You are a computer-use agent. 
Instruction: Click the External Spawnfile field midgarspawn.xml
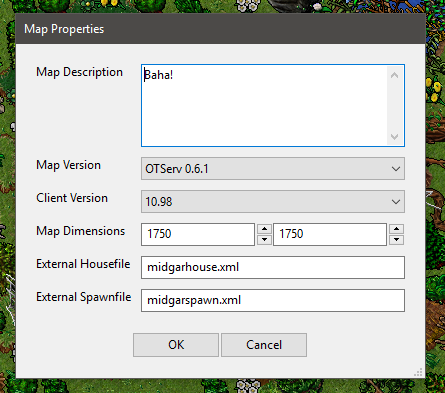[273, 300]
